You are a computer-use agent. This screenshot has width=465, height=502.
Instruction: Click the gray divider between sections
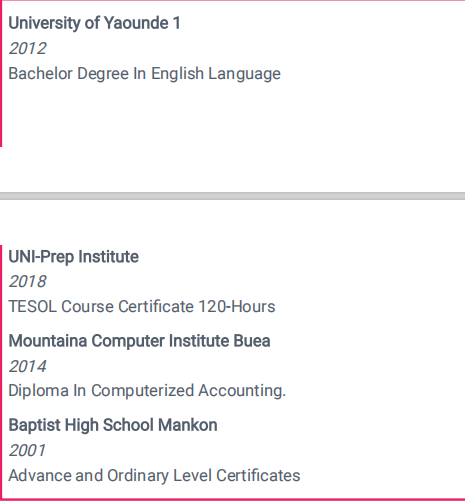pos(232,196)
